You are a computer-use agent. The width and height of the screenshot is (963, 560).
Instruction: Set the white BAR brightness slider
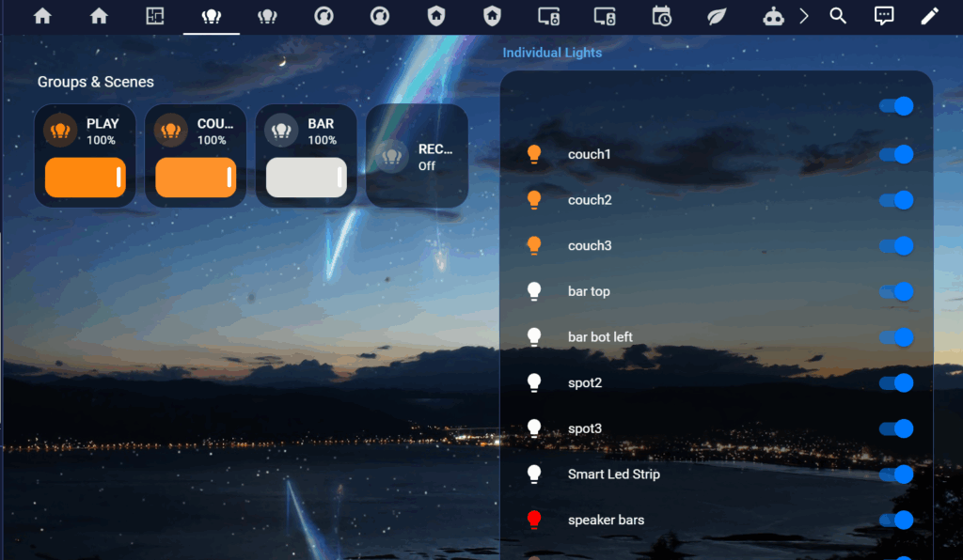tap(307, 178)
